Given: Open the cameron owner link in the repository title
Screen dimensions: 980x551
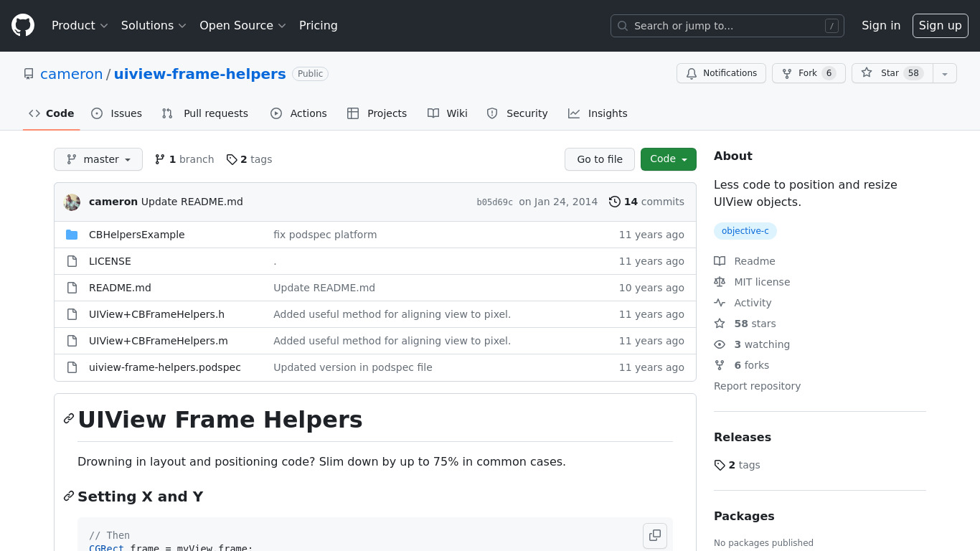Looking at the screenshot, I should [x=72, y=74].
